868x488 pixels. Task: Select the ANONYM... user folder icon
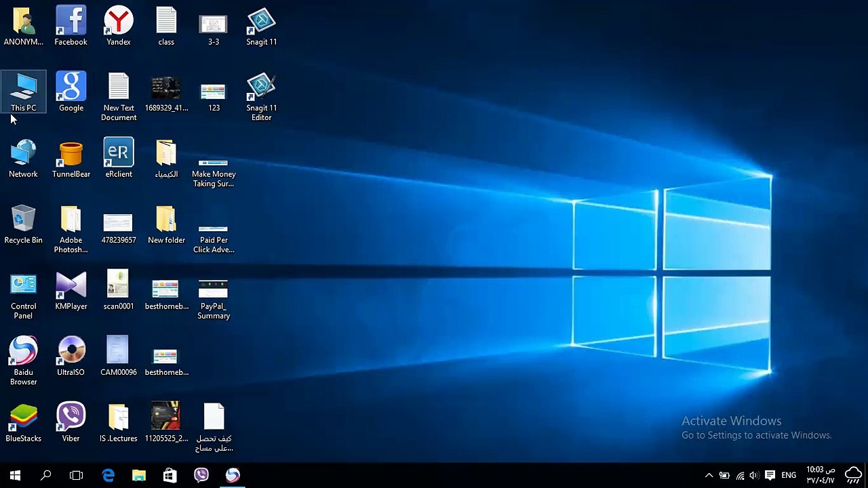[x=23, y=26]
